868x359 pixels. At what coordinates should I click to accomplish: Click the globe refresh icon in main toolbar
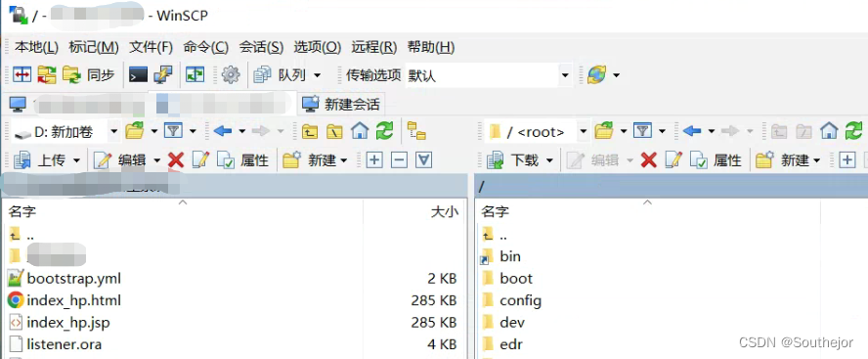coord(596,74)
